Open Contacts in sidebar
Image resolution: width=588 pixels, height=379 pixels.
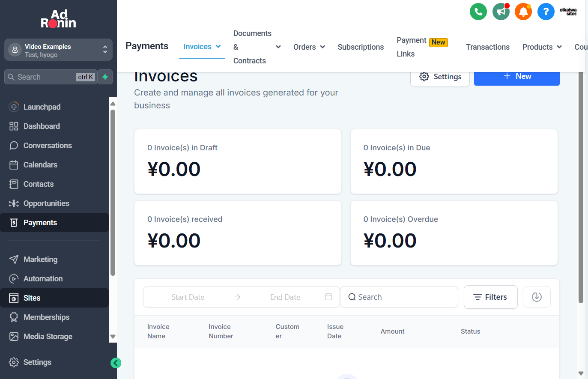pyautogui.click(x=54, y=184)
